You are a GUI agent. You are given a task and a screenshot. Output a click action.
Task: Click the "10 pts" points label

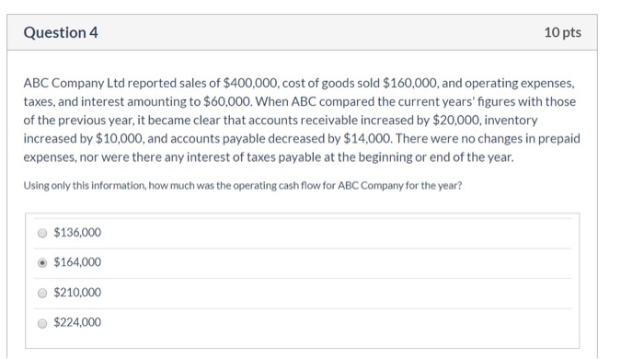(563, 32)
